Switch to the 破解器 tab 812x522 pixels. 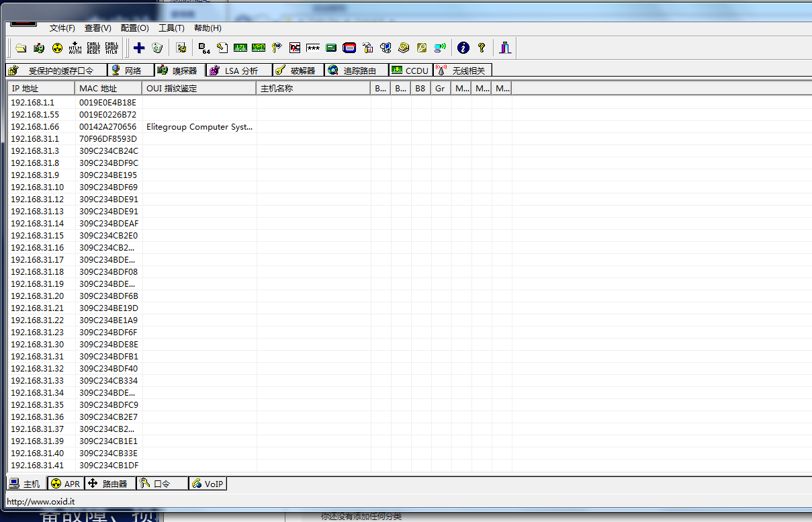(x=298, y=71)
